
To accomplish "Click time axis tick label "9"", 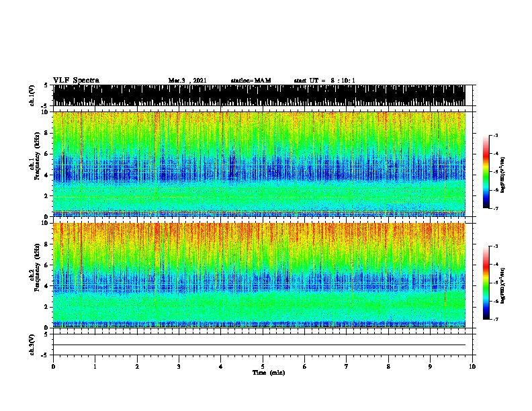I will (x=430, y=367).
